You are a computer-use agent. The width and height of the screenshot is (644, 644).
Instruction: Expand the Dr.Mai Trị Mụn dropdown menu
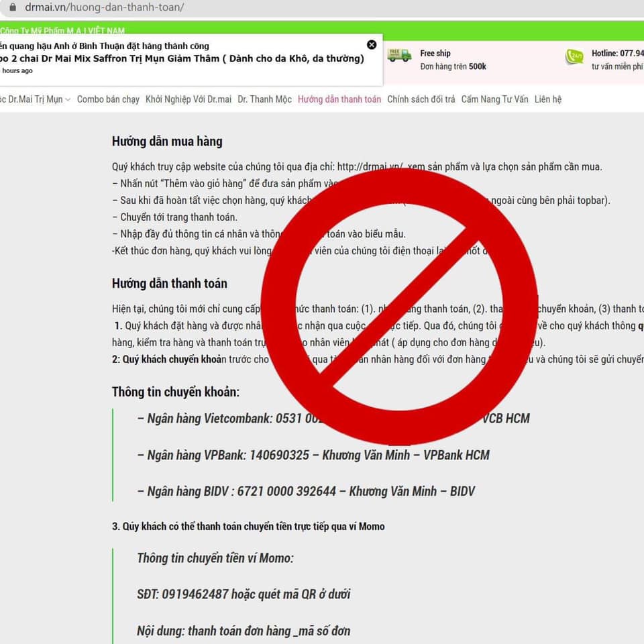coord(37,99)
